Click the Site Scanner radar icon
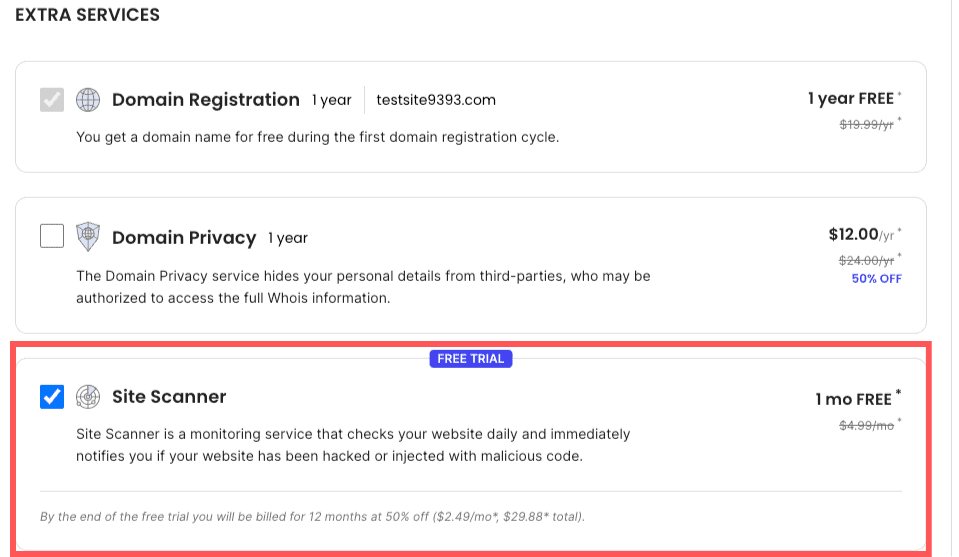Image resolution: width=959 pixels, height=557 pixels. click(x=89, y=397)
